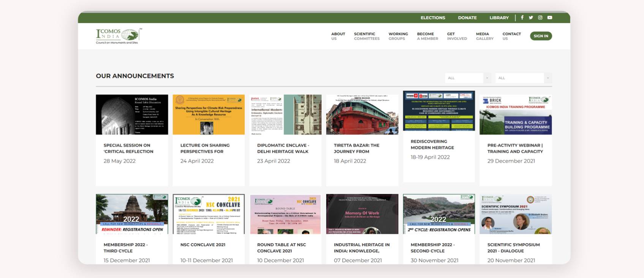Screen dimensions: 644x278
Task: Open the Become A Member menu
Action: tap(427, 36)
